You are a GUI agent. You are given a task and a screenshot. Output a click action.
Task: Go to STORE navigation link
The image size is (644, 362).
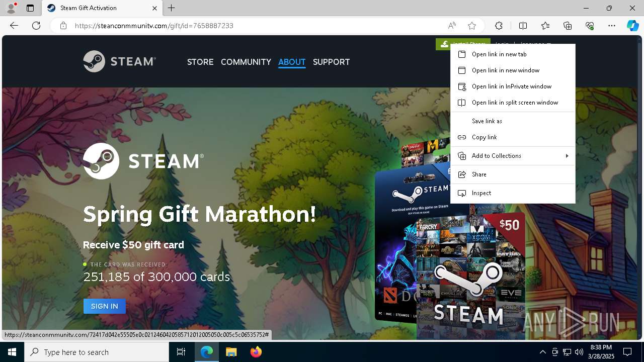200,62
